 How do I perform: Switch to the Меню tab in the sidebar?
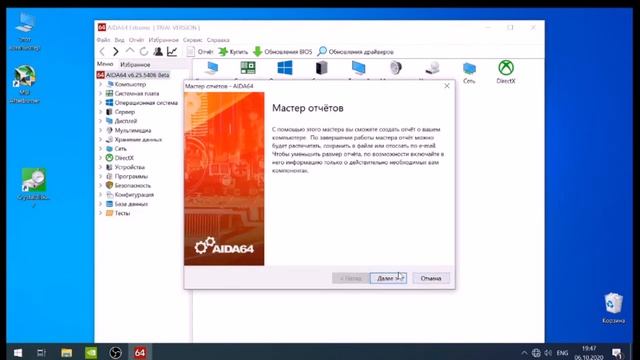pos(105,64)
